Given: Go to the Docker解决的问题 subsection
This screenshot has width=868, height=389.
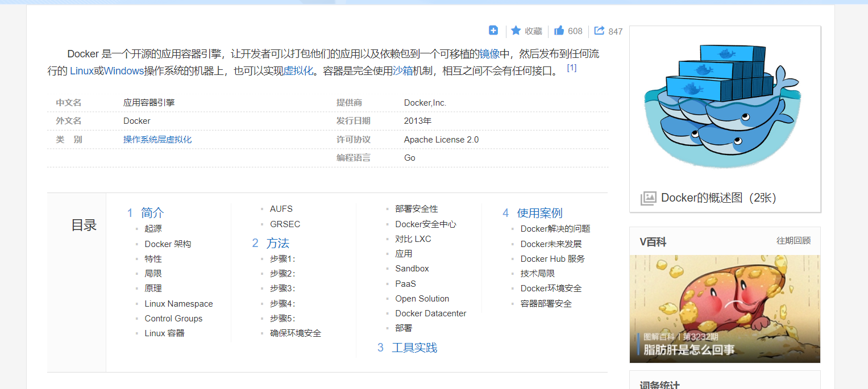Looking at the screenshot, I should pos(555,228).
